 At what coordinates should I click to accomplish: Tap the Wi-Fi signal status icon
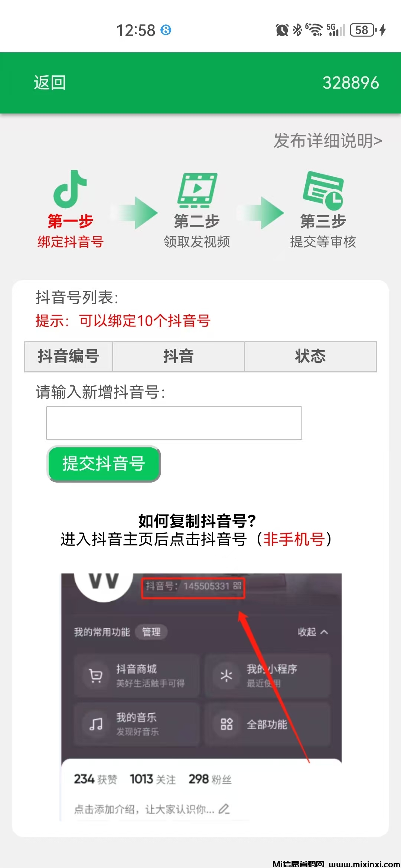tap(314, 30)
